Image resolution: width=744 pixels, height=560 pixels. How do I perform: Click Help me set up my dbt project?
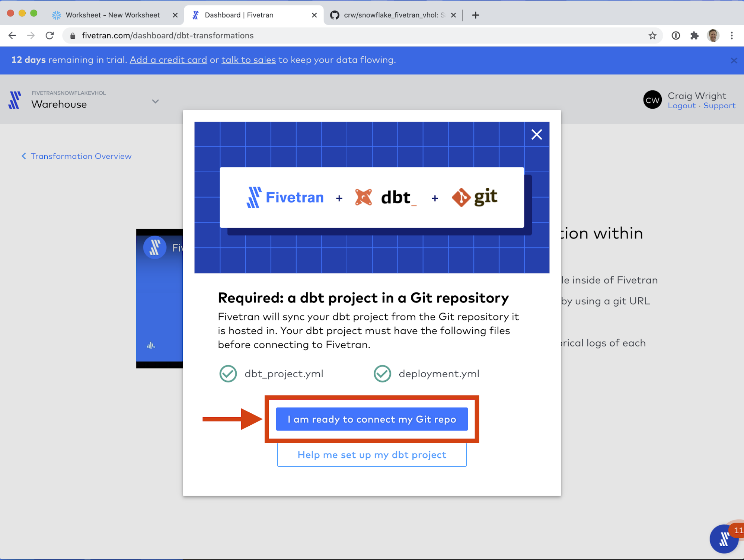point(371,455)
